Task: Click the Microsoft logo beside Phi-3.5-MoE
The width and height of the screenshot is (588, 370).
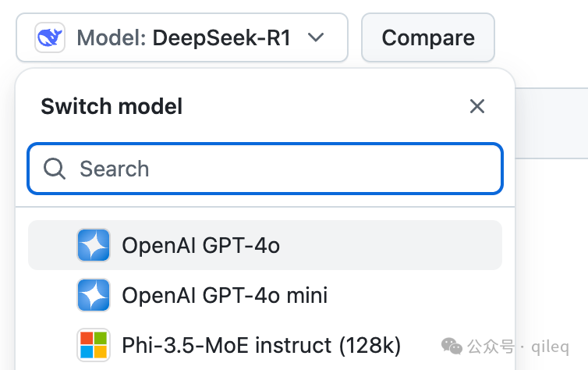Action: point(94,344)
